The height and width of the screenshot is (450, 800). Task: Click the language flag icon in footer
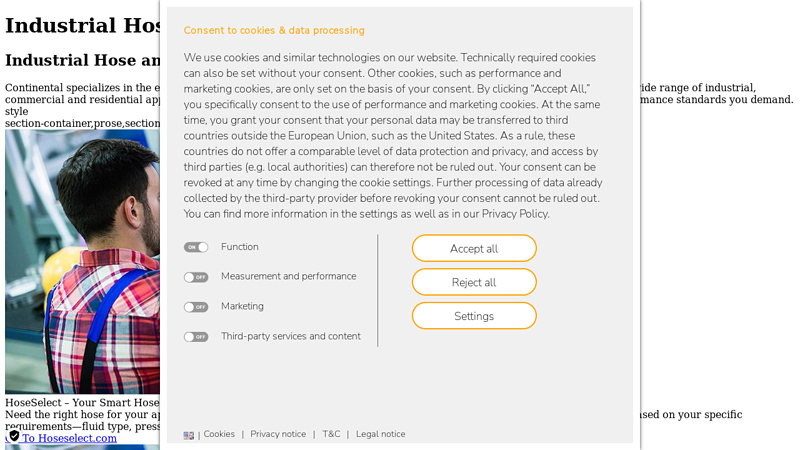point(189,435)
